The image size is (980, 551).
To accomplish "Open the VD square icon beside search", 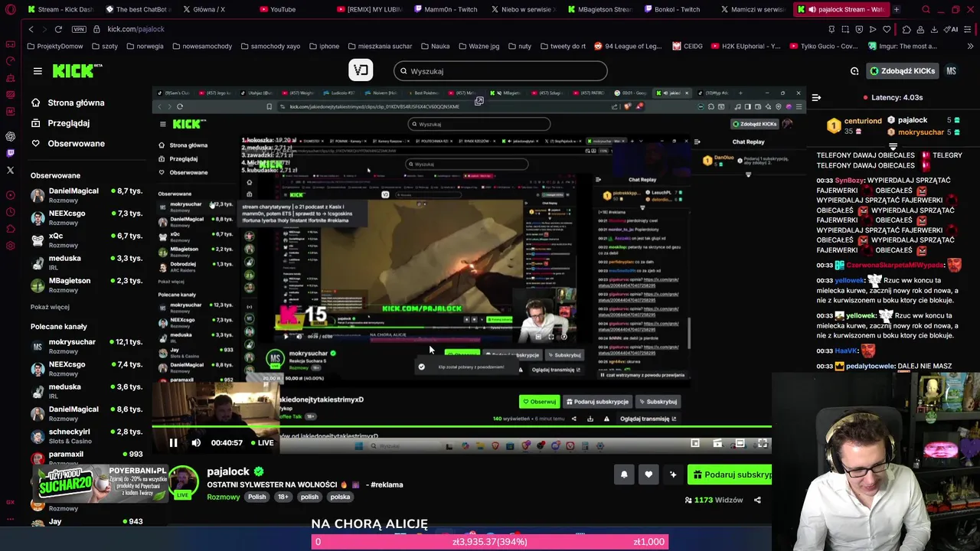I will coord(361,70).
